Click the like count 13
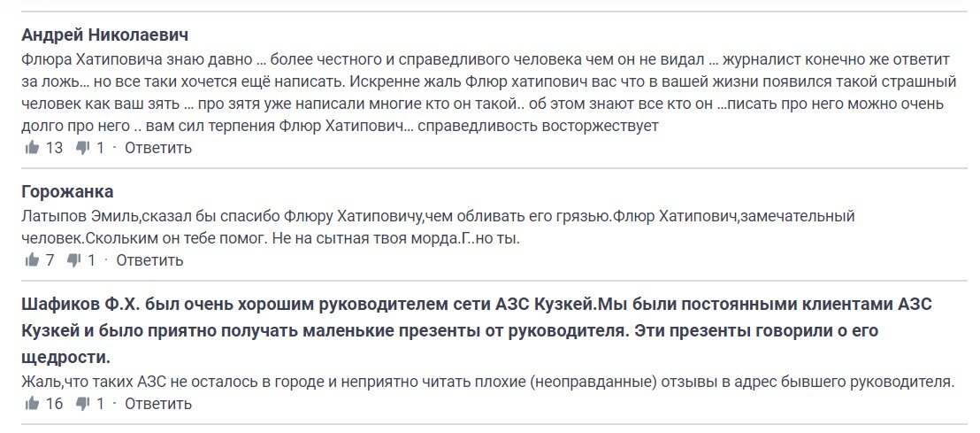This screenshot has width=980, height=433. point(54,148)
